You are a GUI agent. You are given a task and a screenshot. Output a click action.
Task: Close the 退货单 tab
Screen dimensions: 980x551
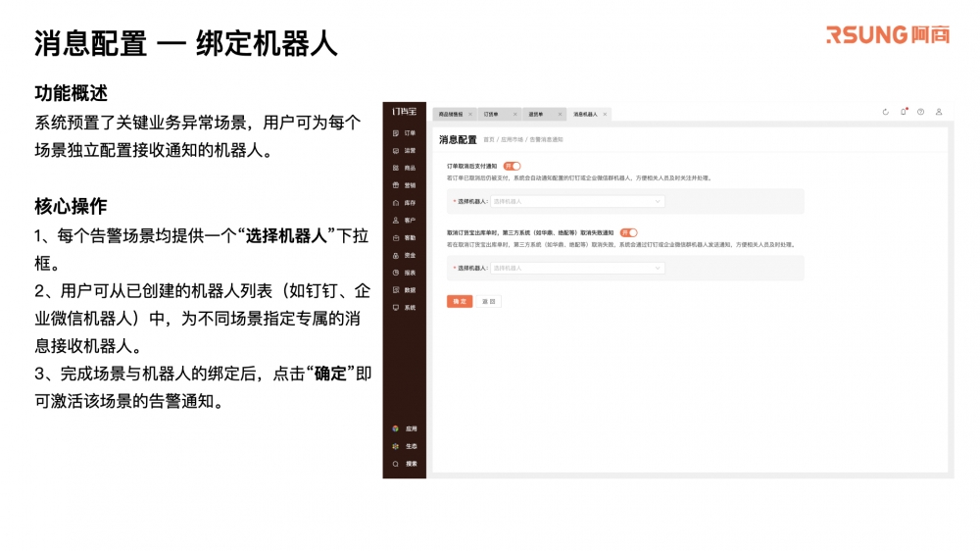click(560, 115)
